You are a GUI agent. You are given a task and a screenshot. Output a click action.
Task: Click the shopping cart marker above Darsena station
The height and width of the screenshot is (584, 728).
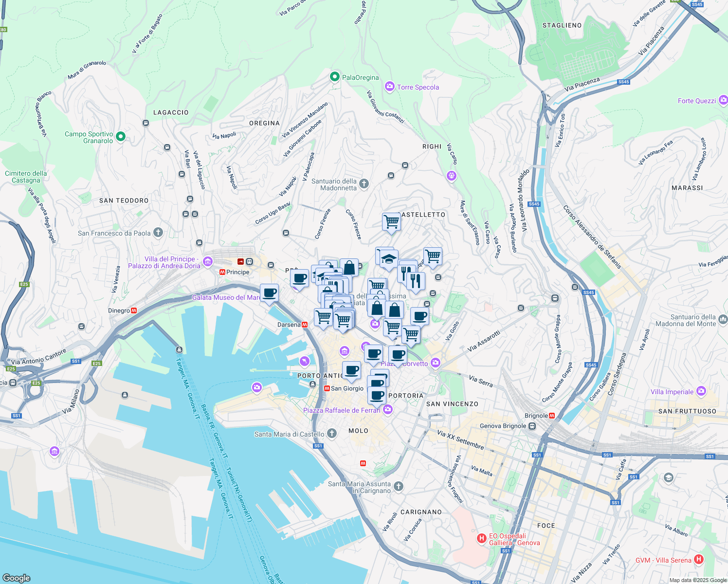tap(323, 318)
